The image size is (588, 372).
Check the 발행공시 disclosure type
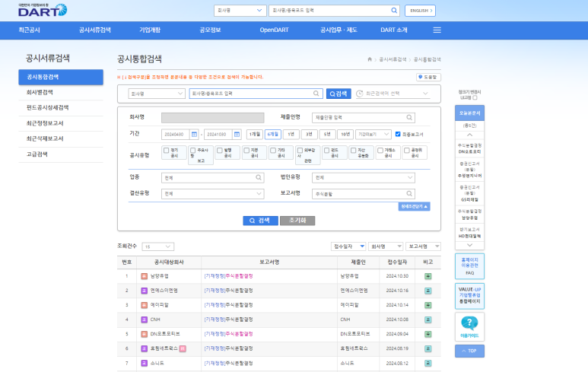pyautogui.click(x=220, y=151)
